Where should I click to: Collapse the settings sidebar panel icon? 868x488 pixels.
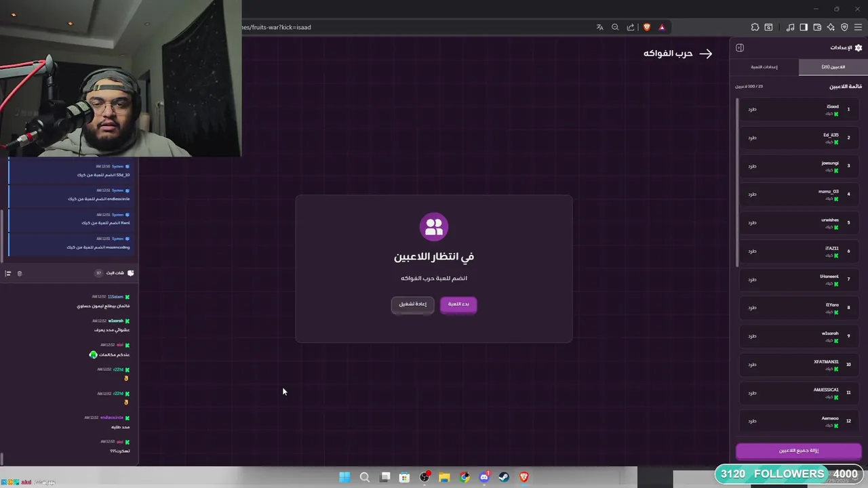[x=740, y=47]
